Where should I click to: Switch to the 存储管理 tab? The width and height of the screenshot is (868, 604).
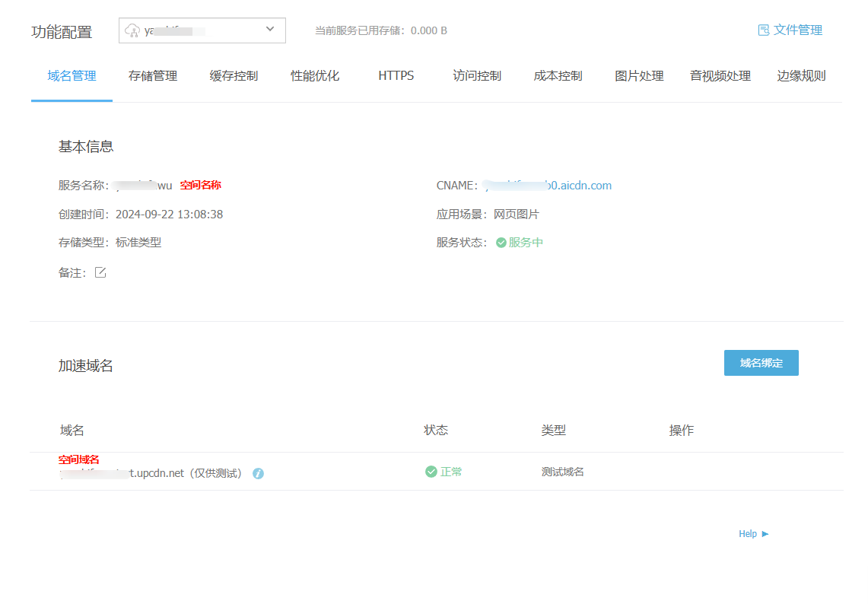coord(153,76)
